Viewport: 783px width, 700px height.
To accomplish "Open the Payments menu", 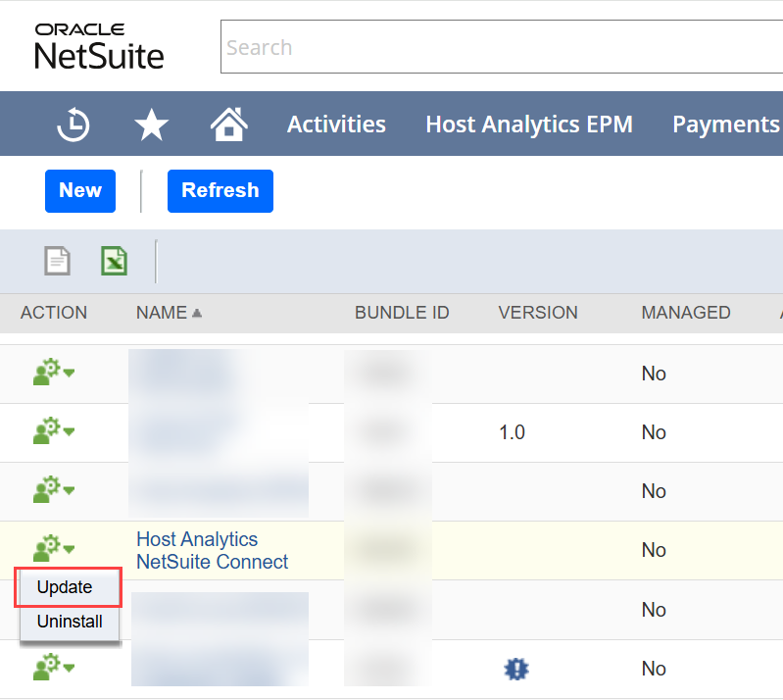I will click(x=725, y=124).
